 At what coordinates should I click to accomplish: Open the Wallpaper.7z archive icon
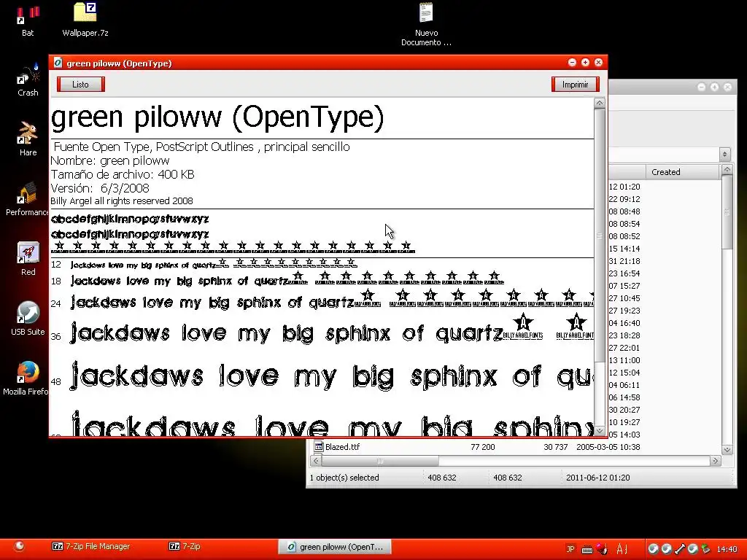pos(85,20)
